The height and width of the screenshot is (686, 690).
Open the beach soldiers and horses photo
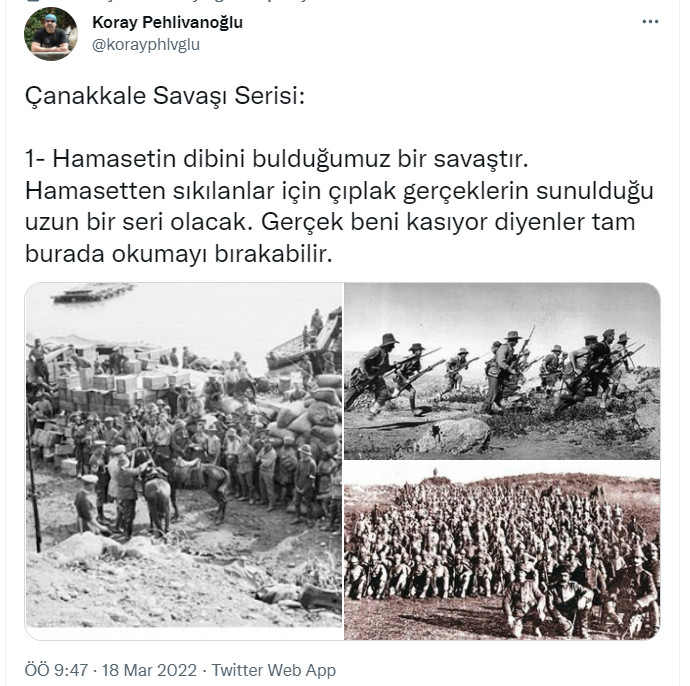tap(184, 461)
